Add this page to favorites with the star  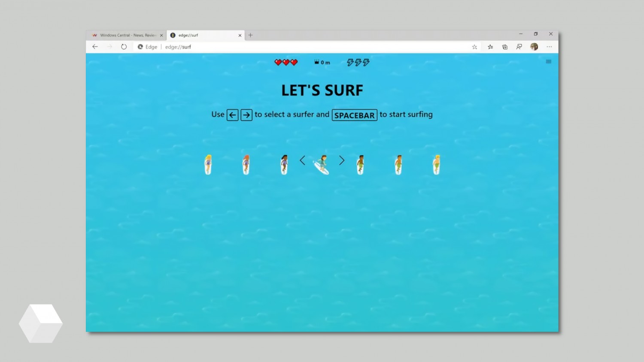[474, 47]
